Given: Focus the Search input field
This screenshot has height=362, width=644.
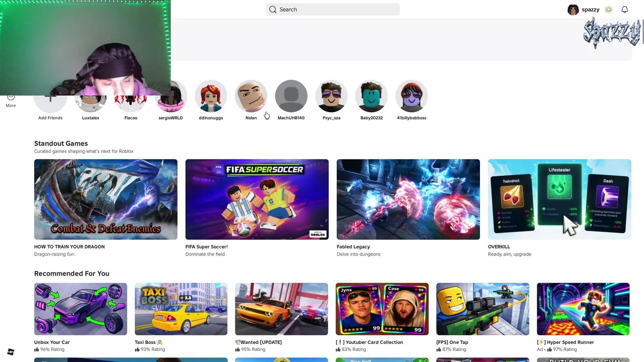Looking at the screenshot, I should (333, 9).
